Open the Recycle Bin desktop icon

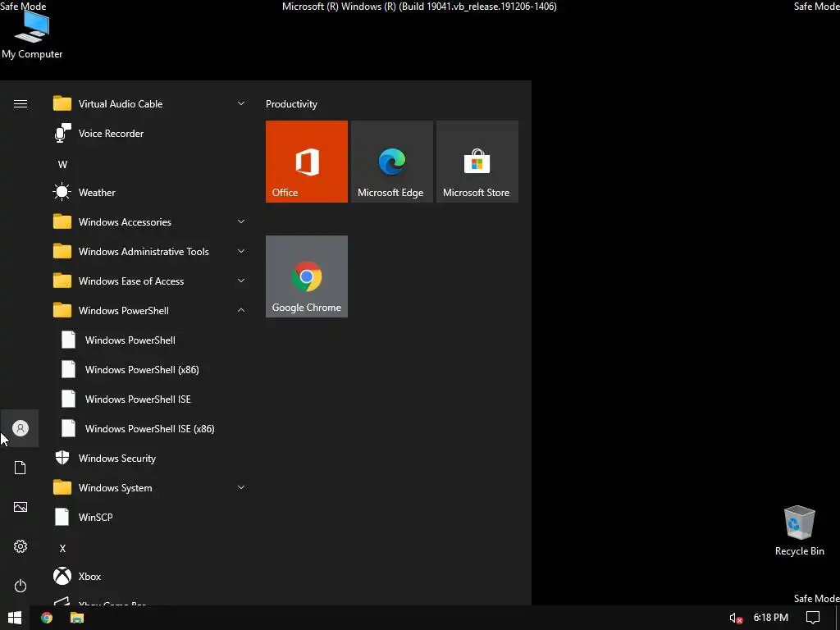pos(799,531)
